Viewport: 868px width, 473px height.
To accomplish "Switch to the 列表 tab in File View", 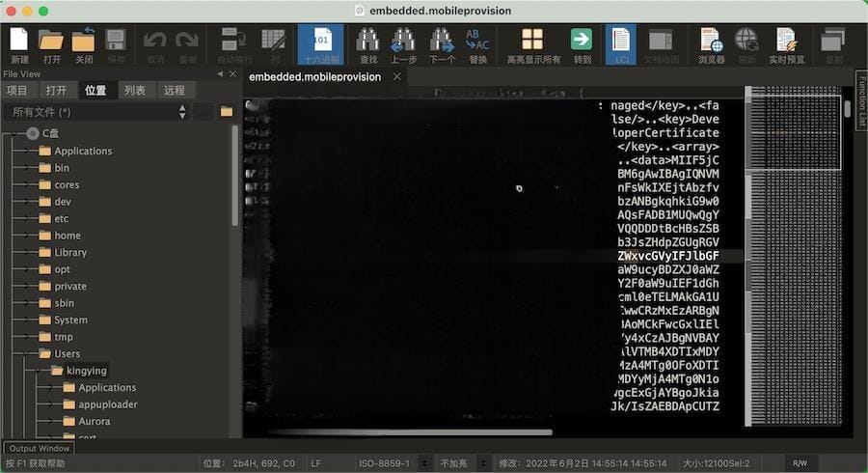I will [x=134, y=91].
